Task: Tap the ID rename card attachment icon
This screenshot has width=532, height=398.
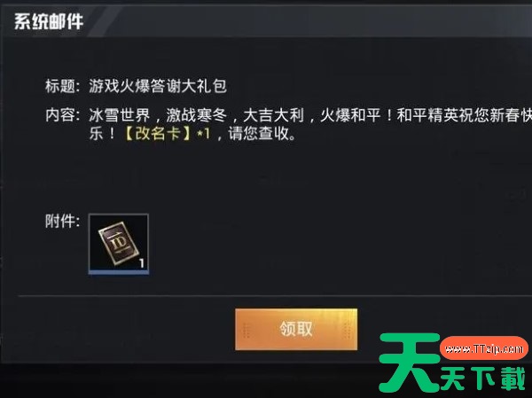Action: 119,243
